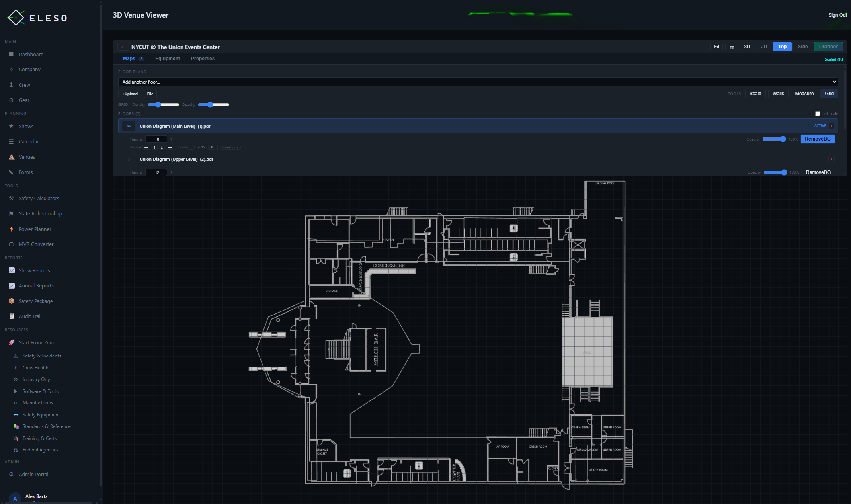Open the Calendar from the sidebar
This screenshot has width=851, height=504.
point(29,141)
